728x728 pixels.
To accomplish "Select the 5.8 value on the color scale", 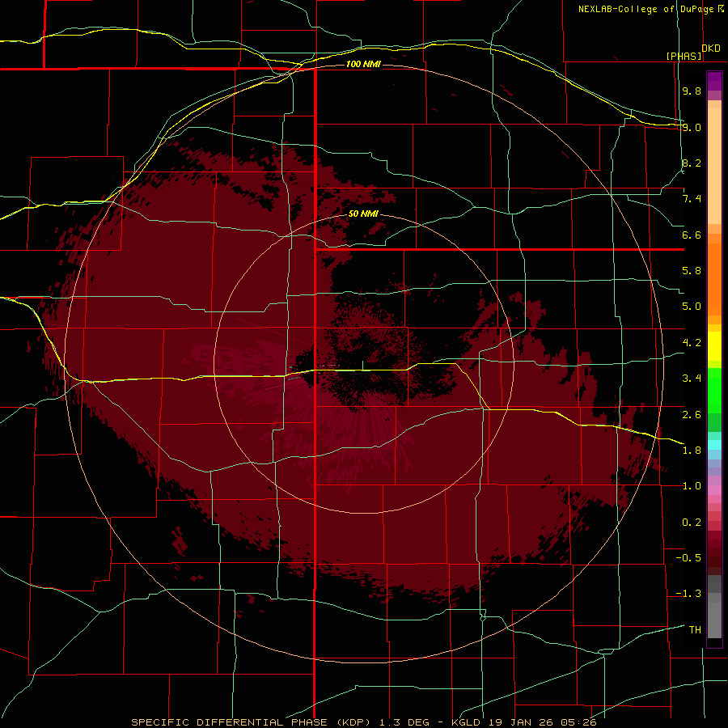I will tap(692, 271).
